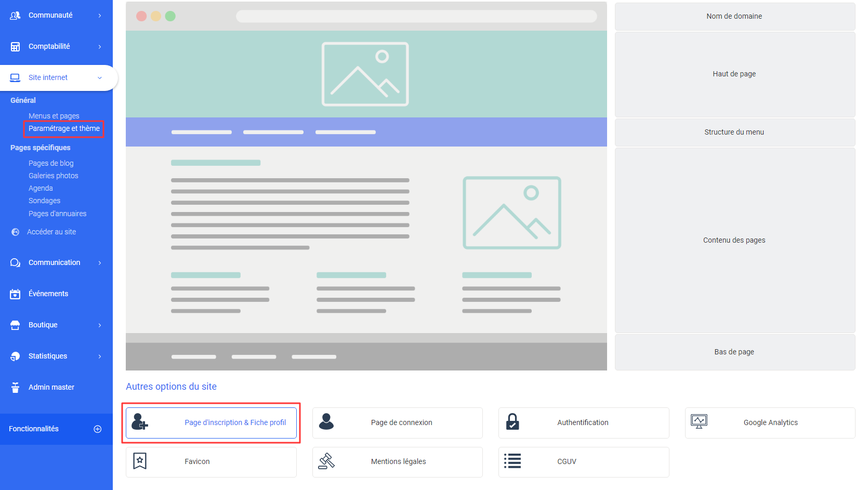The width and height of the screenshot is (868, 490).
Task: Click the Contenu des pages button
Action: pos(734,240)
